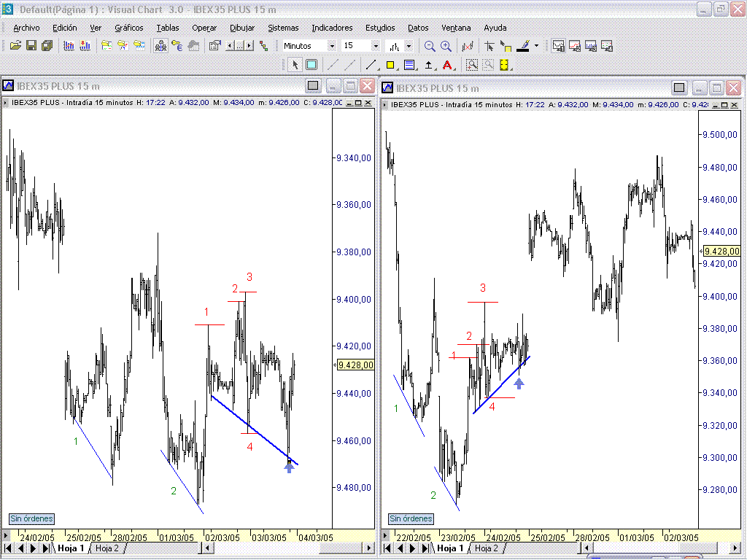Click the pen color drawing icon

pyautogui.click(x=523, y=46)
